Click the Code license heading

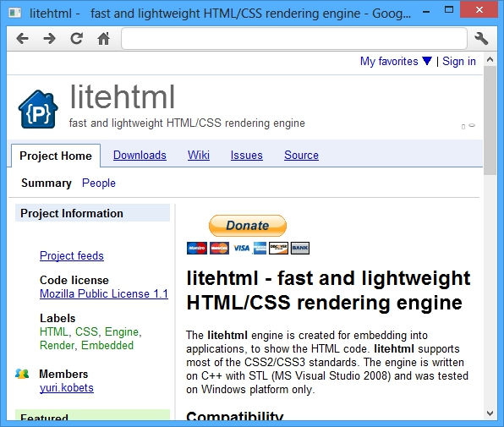[x=74, y=280]
